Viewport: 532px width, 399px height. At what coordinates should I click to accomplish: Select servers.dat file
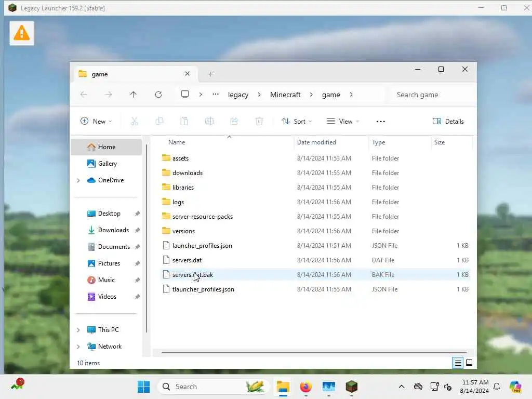tap(315, 260)
